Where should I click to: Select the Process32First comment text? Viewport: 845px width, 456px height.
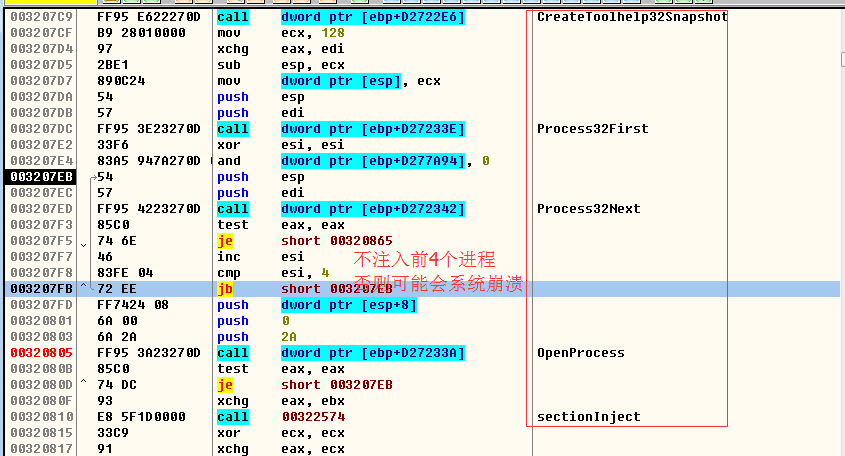coord(592,129)
